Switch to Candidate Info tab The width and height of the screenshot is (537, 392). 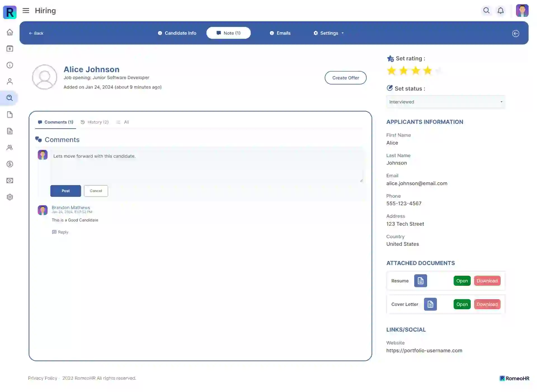click(x=177, y=33)
